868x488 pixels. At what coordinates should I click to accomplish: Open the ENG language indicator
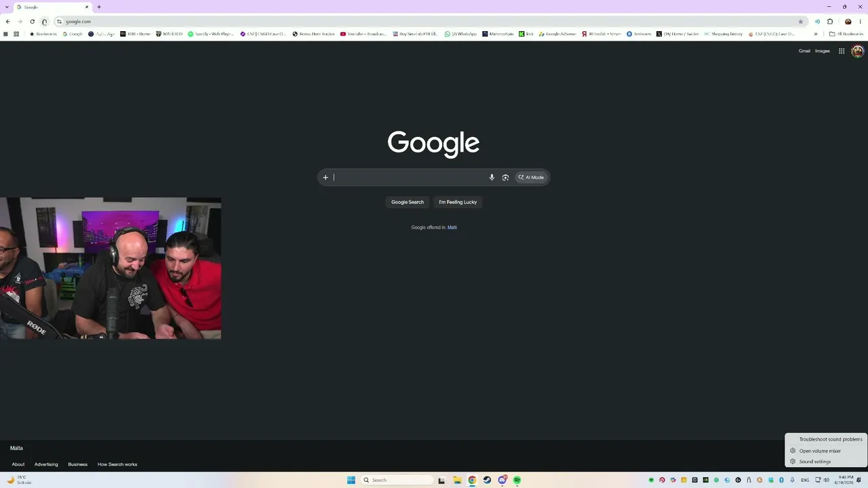point(805,481)
